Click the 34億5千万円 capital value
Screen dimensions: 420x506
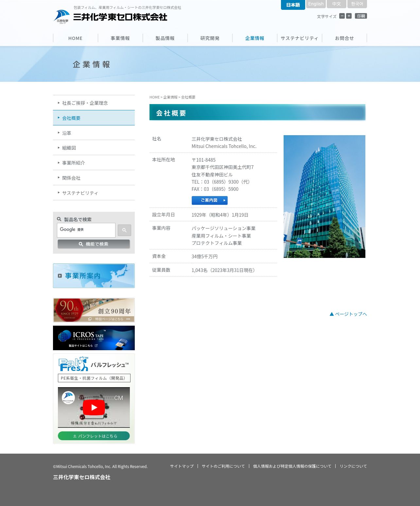coord(204,257)
